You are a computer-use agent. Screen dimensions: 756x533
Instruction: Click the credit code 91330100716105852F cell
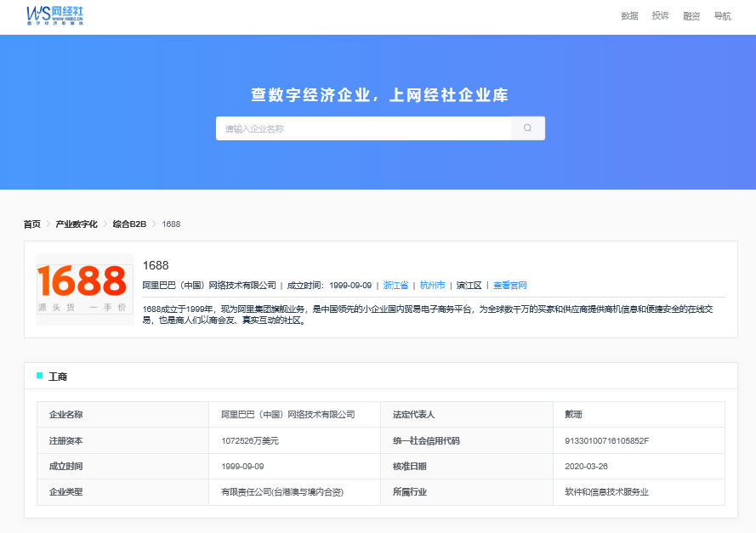coord(606,440)
